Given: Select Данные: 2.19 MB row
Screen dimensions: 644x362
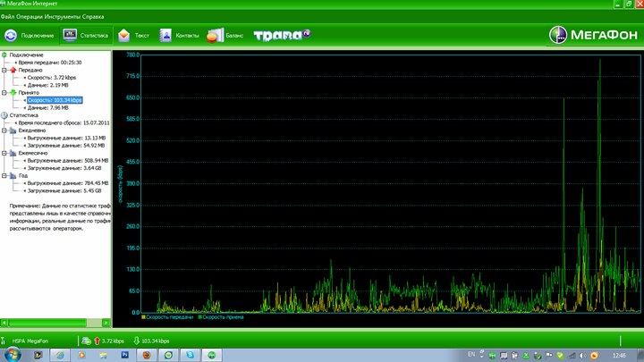Looking at the screenshot, I should (x=47, y=86).
